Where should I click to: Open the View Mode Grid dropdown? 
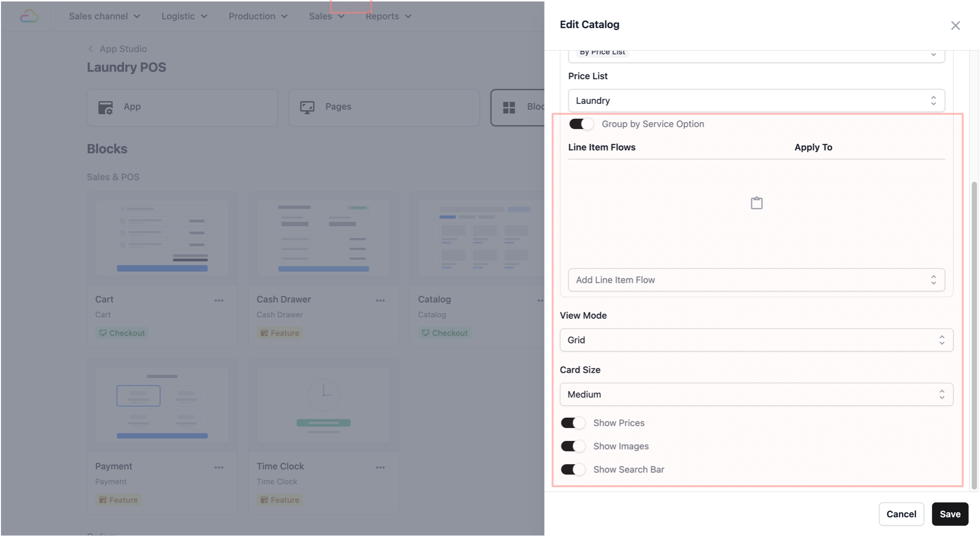point(756,340)
